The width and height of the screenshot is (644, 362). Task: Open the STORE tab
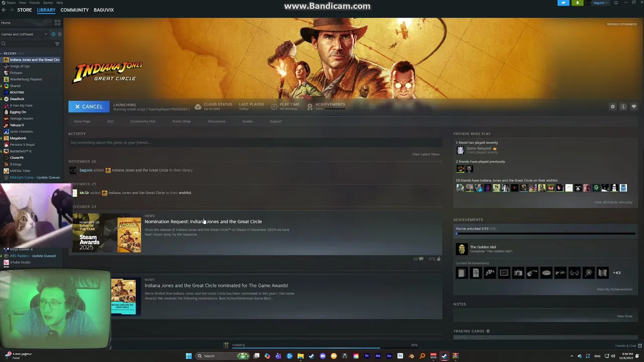click(x=24, y=10)
